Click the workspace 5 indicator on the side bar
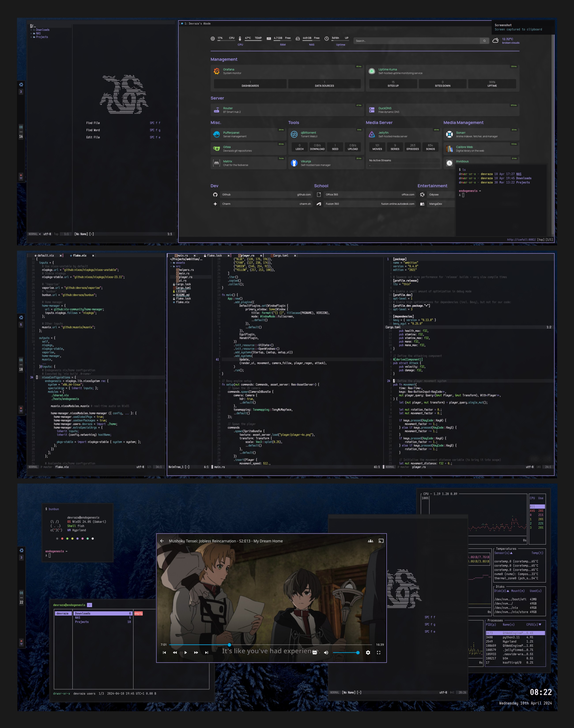This screenshot has height=728, width=574. tap(21, 325)
